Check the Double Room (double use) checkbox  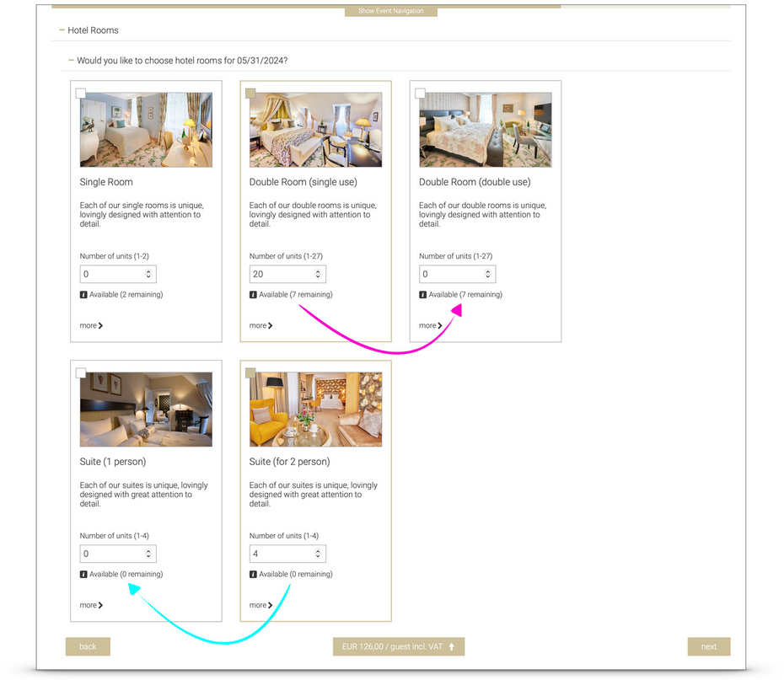coord(420,93)
